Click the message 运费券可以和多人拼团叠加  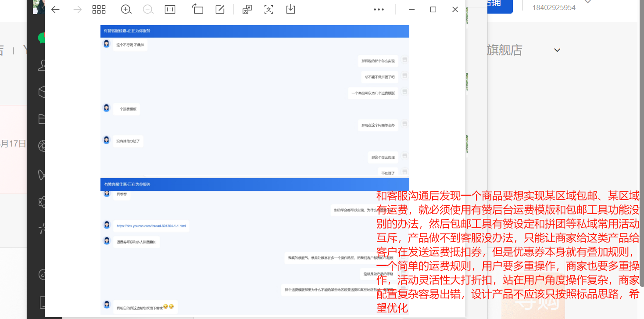click(x=136, y=242)
